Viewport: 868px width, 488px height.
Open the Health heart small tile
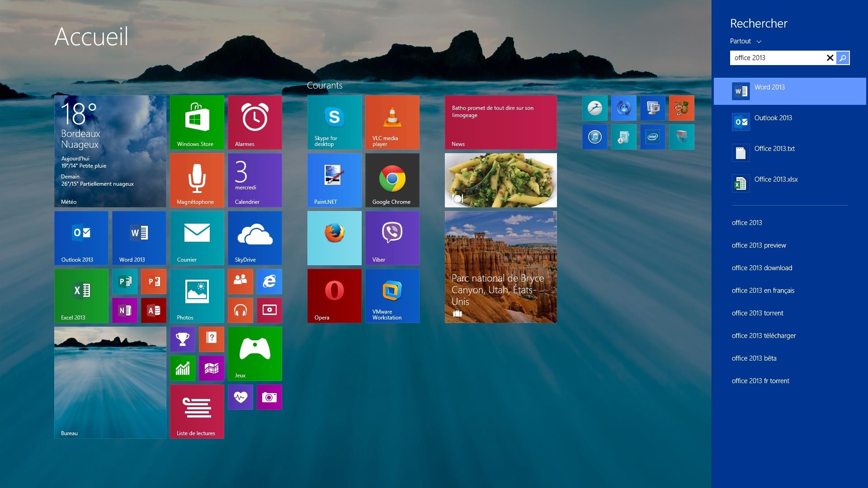[241, 397]
